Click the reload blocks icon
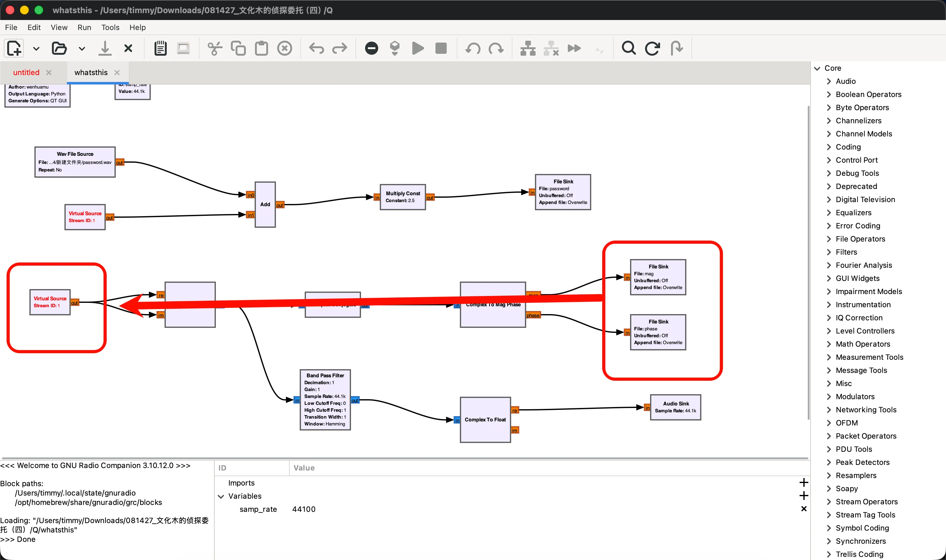The width and height of the screenshot is (946, 560). (652, 48)
